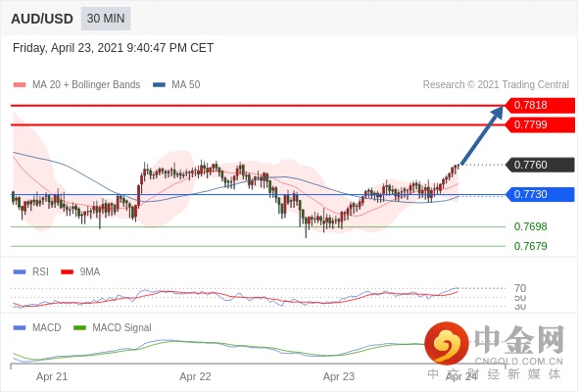The image size is (578, 392).
Task: Click the Apr 23 date axis label
Action: point(339,377)
